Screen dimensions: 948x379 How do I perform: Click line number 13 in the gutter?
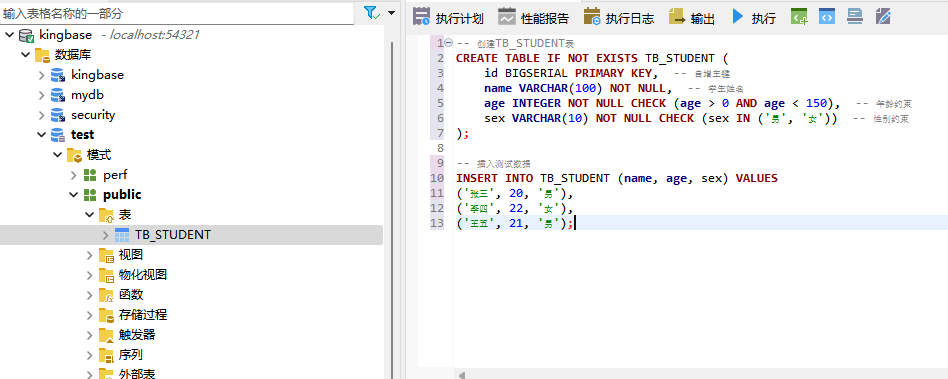coord(437,224)
